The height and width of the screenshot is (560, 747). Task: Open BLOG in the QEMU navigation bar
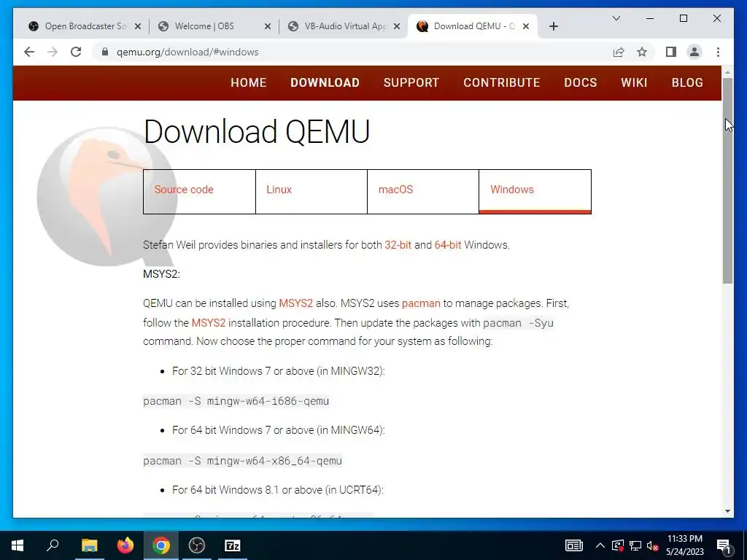[x=687, y=82]
